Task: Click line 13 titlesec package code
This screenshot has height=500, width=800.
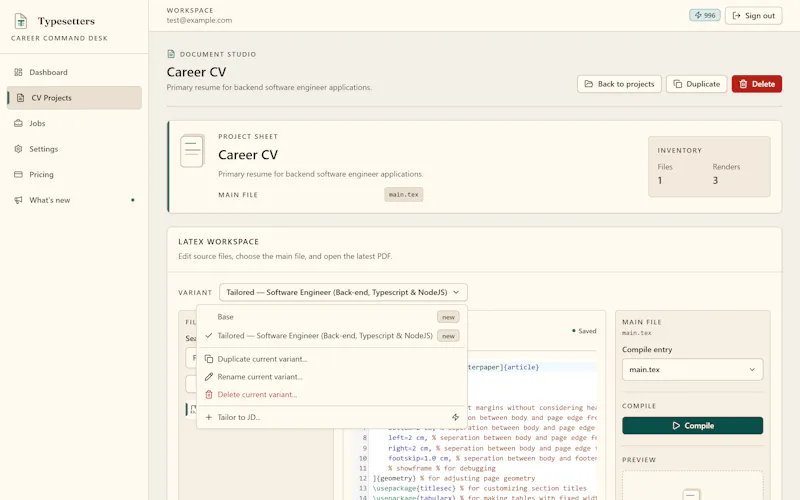Action: 480,489
